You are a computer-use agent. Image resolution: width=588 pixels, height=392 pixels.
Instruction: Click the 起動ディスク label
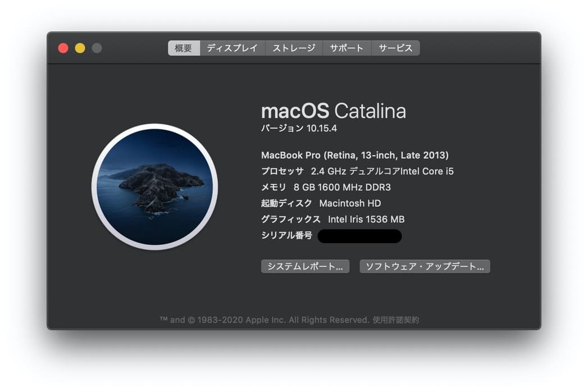click(286, 203)
